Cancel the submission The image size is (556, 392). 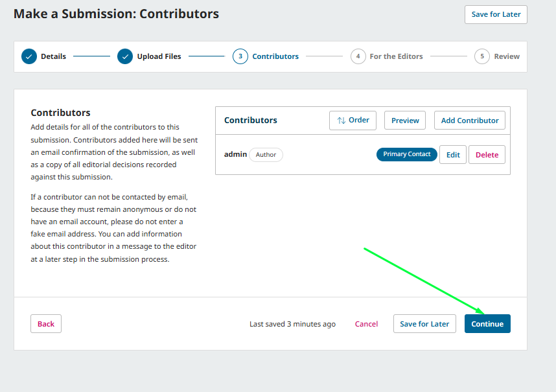click(366, 324)
